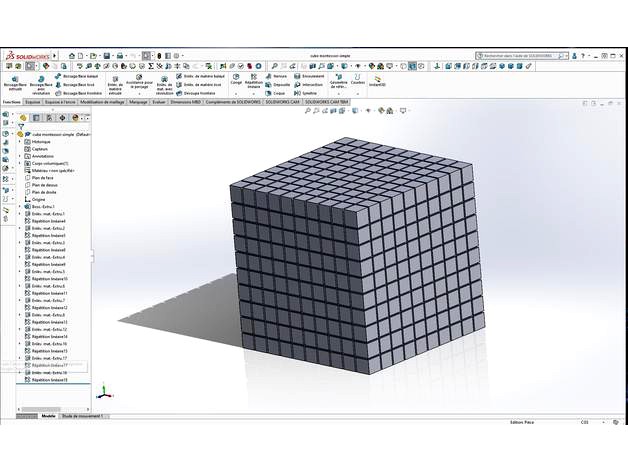Select Capteurs in feature tree
The width and height of the screenshot is (628, 472).
[x=36, y=149]
